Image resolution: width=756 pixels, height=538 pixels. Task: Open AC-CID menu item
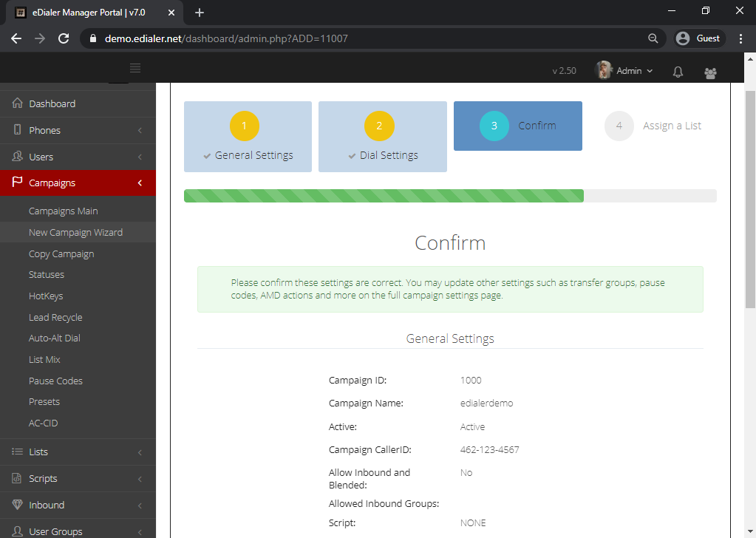click(x=44, y=423)
